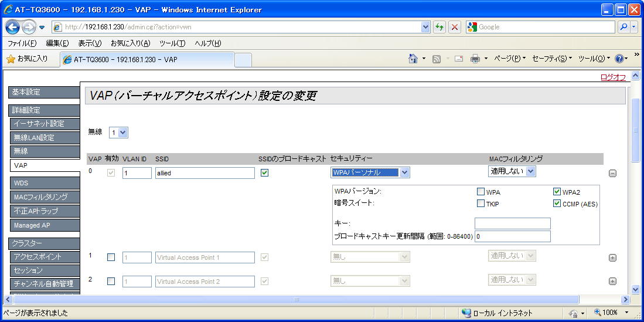Expand the command bar chevron overflow
The image size is (644, 322).
tap(636, 55)
